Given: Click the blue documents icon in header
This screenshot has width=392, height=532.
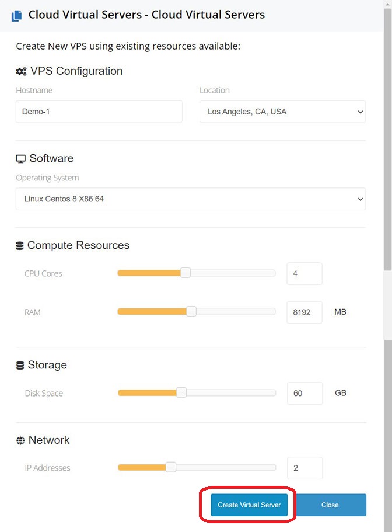Looking at the screenshot, I should [x=16, y=16].
